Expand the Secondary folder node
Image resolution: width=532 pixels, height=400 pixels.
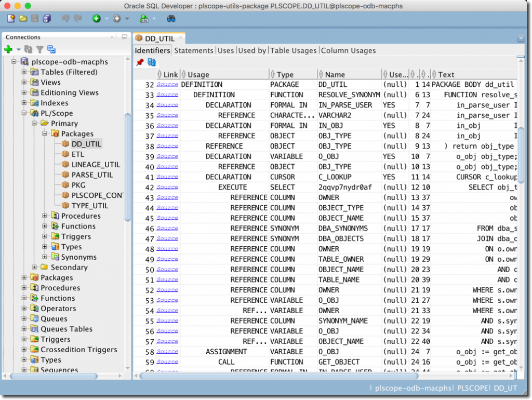pos(34,267)
